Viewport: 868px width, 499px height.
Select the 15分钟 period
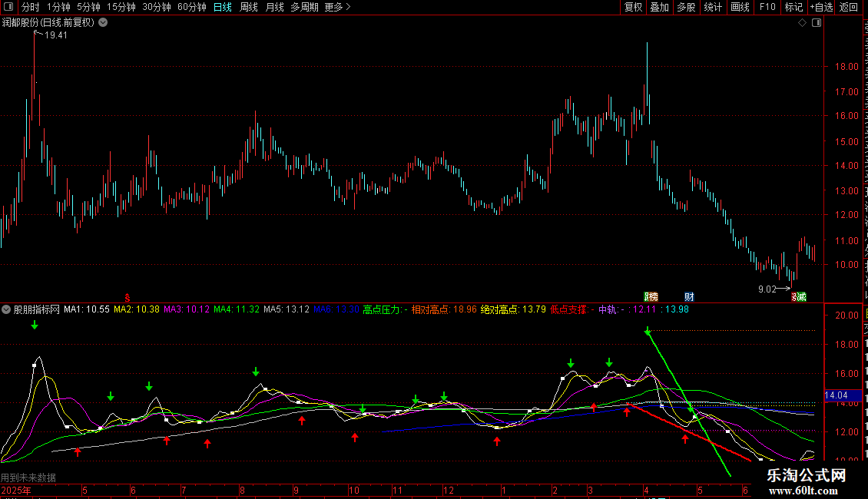click(121, 7)
